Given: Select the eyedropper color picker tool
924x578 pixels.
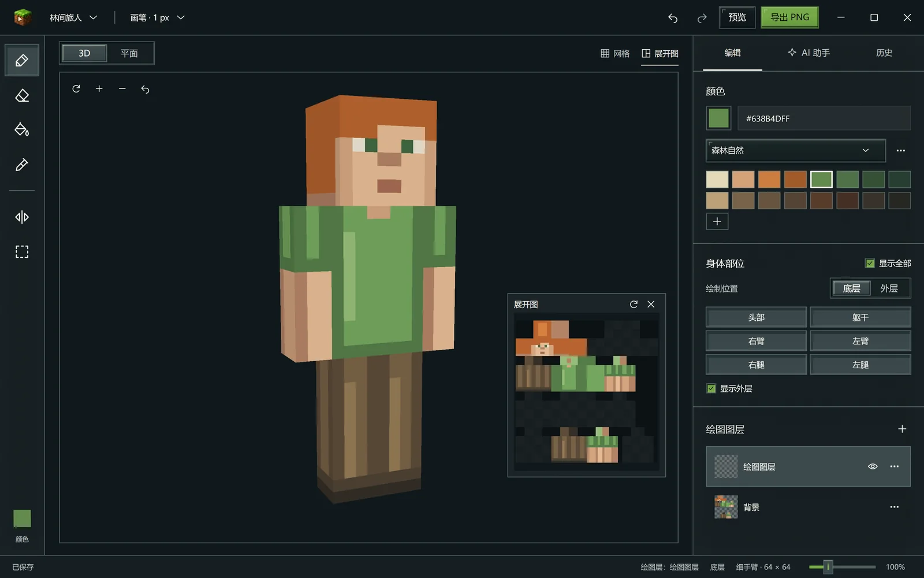Looking at the screenshot, I should pyautogui.click(x=22, y=165).
